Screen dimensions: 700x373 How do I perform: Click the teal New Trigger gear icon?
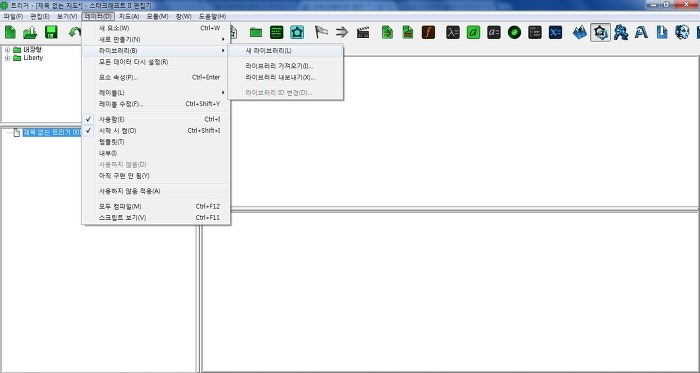[x=297, y=32]
